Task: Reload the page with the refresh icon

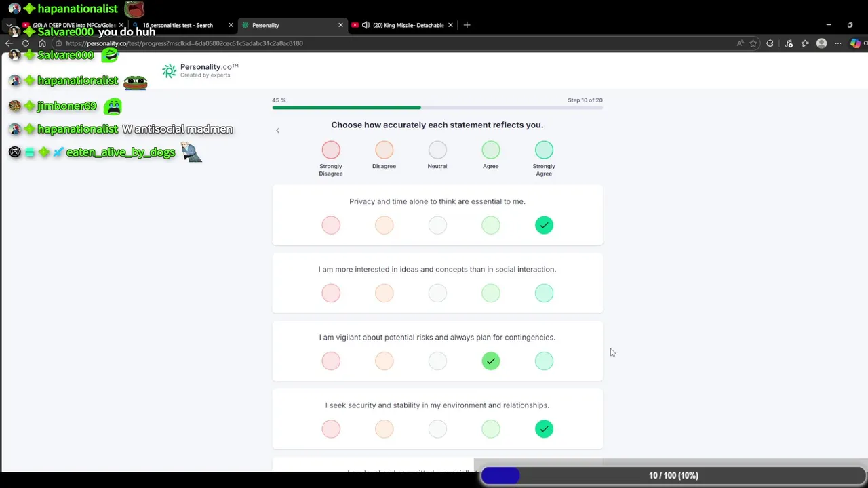Action: [26, 43]
